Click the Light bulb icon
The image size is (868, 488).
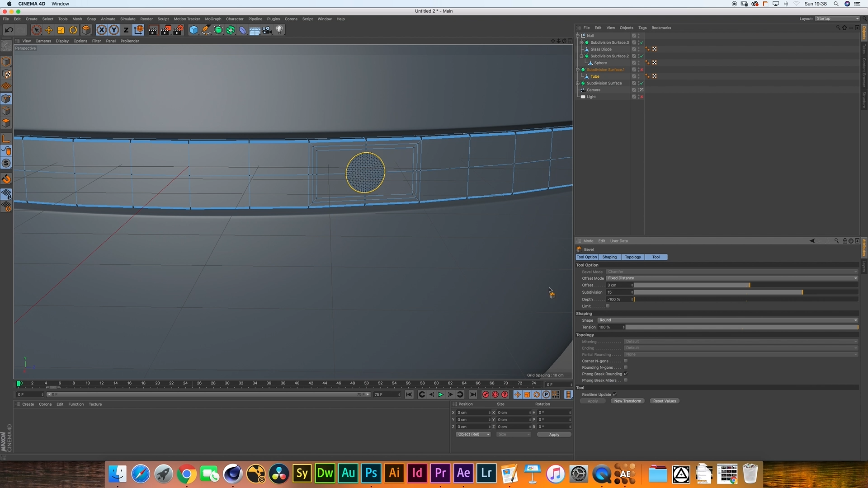coord(279,30)
